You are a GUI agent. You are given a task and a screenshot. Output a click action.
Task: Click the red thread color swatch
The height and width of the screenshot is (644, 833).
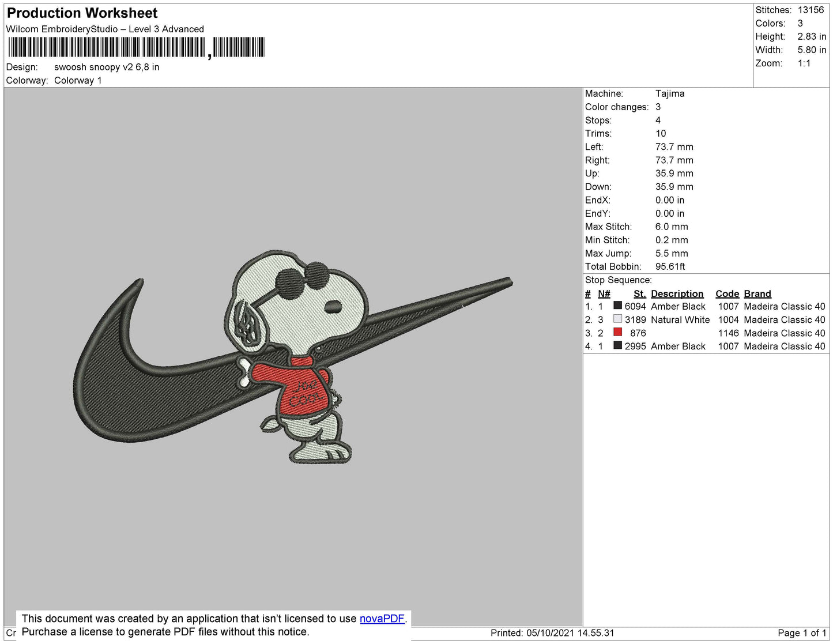(x=617, y=332)
